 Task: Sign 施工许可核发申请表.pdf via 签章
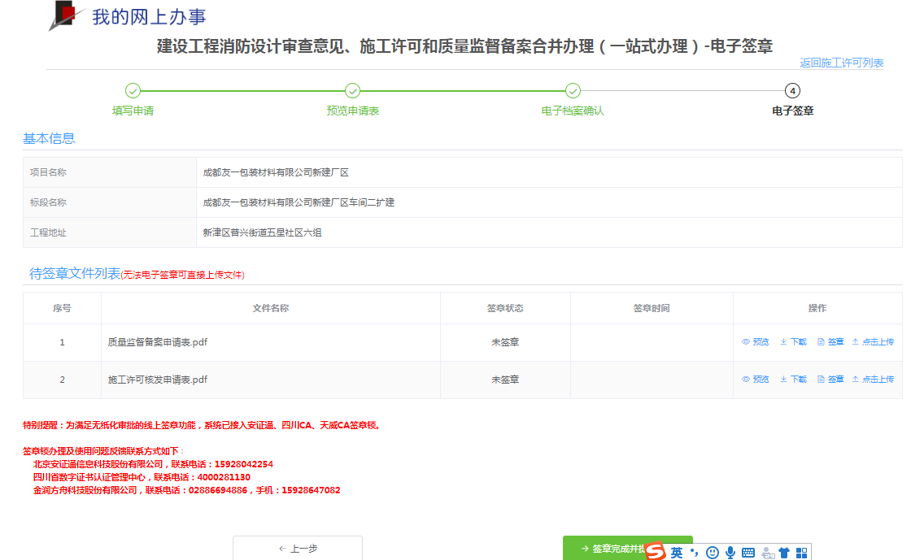click(x=830, y=380)
